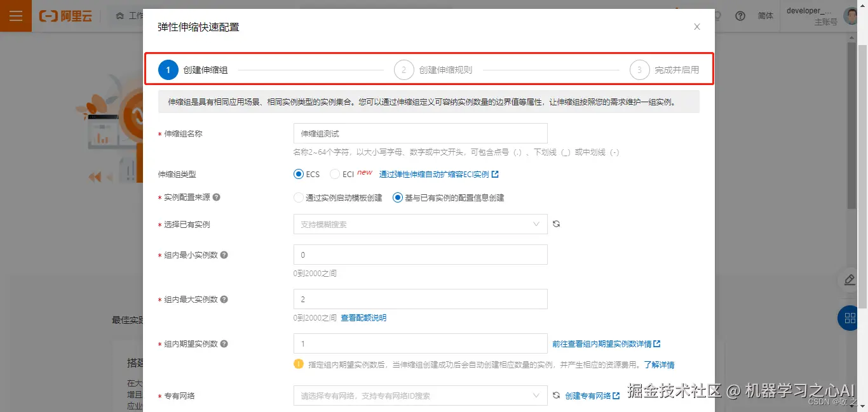Choose 基于已有实例的配置信息创建 option
Screen dimensions: 868x412
tap(398, 197)
